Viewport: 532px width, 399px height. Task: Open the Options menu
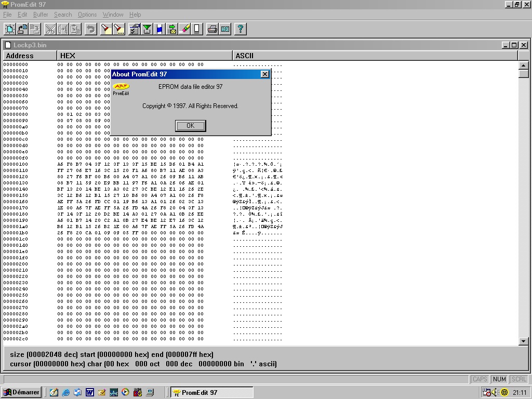click(x=87, y=15)
